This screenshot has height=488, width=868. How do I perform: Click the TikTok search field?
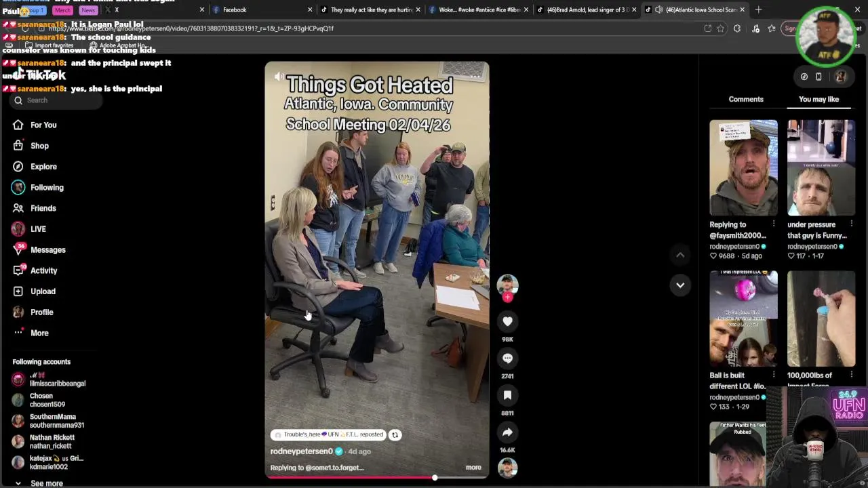(57, 100)
